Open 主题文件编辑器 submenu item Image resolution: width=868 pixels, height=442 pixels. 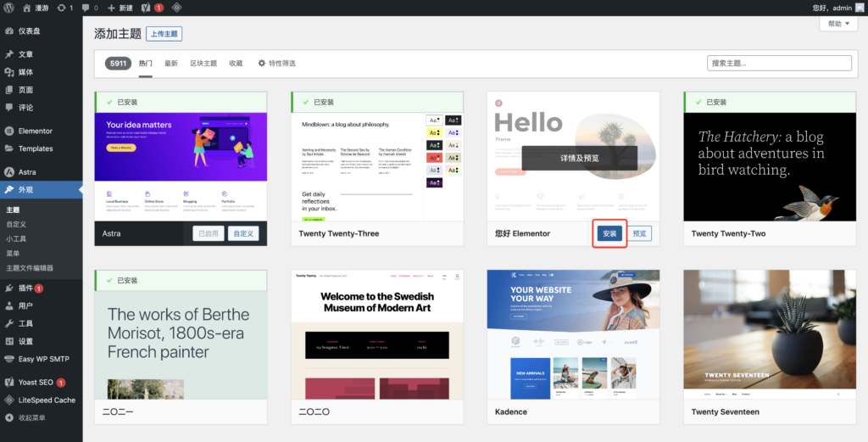(30, 267)
